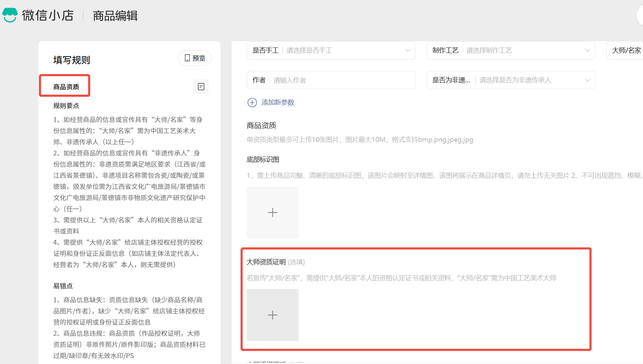Click the 微信小店 brand name
This screenshot has height=364, width=643.
[48, 15]
